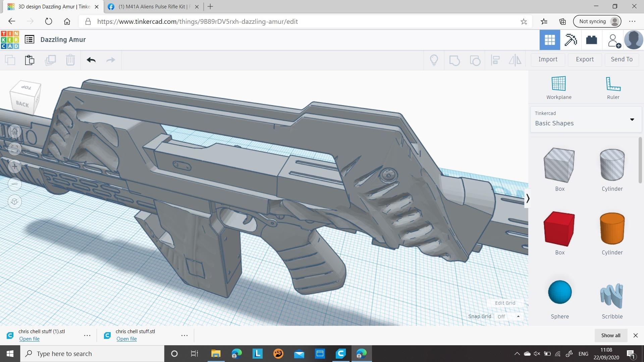Toggle orthographic/perspective view cube icon
This screenshot has height=362, width=644.
tap(14, 201)
